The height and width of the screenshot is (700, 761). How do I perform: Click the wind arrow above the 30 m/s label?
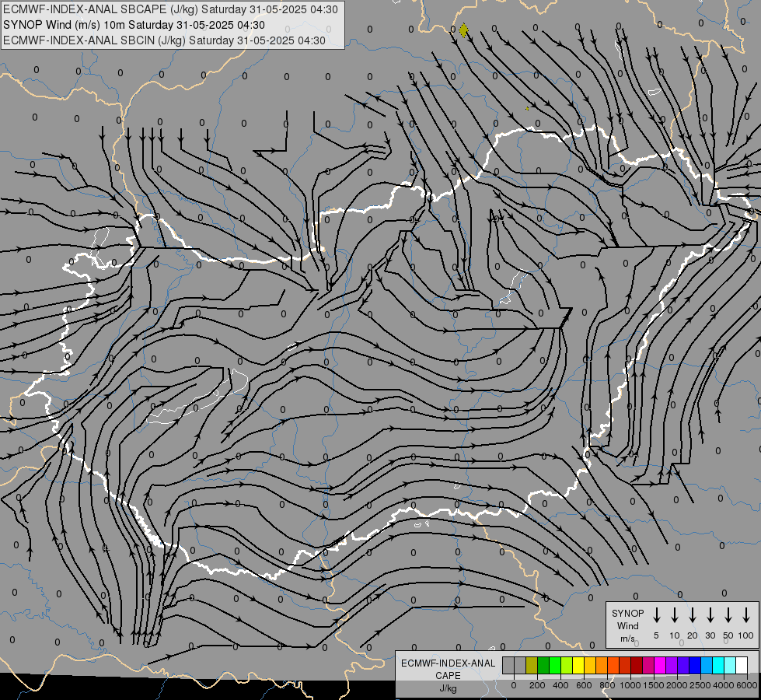(710, 615)
